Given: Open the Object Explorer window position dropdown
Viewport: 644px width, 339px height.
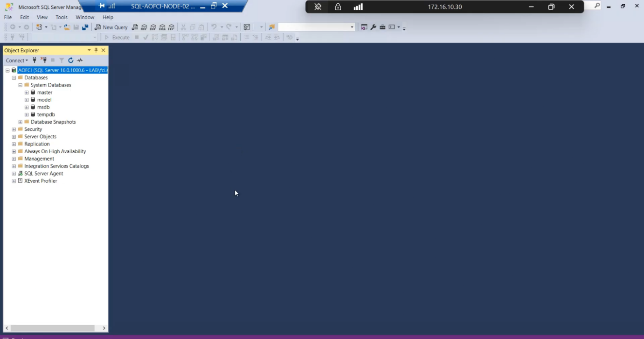Looking at the screenshot, I should (x=89, y=50).
